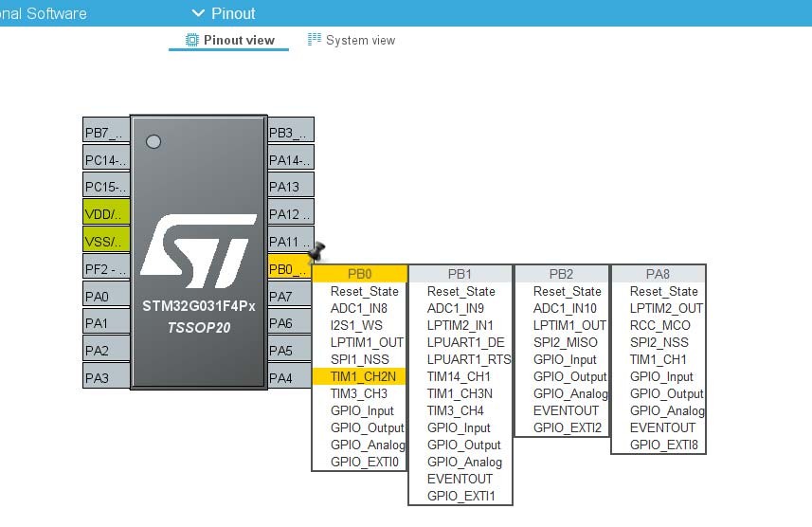Choose GPIO_EXTI1 under PB1
812x527 pixels.
pos(460,496)
